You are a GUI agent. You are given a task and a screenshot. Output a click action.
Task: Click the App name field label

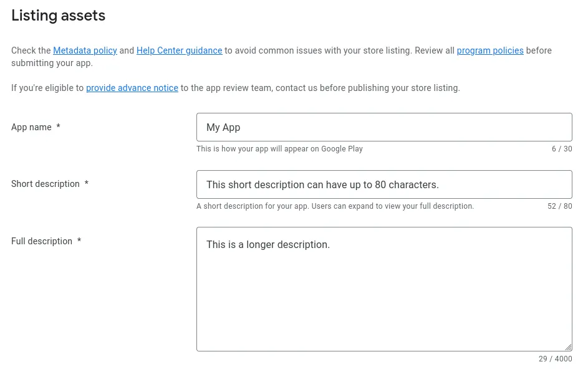(x=31, y=127)
